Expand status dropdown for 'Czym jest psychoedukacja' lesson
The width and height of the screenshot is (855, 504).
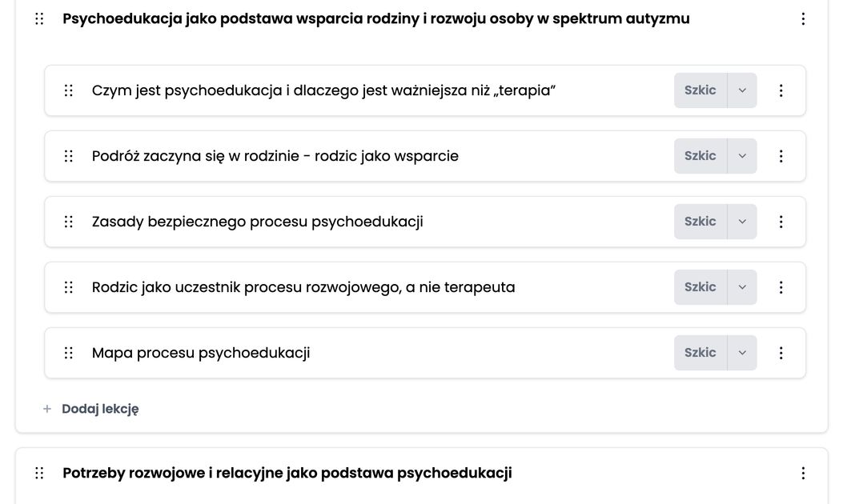(742, 90)
